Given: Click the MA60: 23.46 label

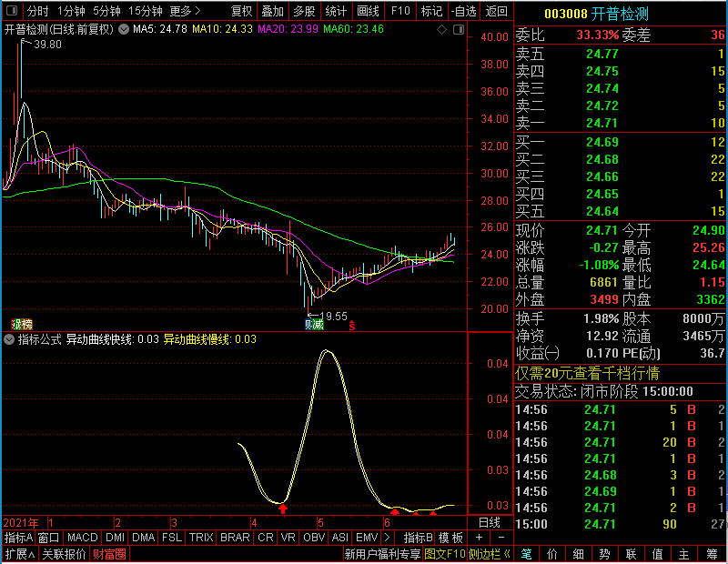Looking at the screenshot, I should pyautogui.click(x=353, y=29).
